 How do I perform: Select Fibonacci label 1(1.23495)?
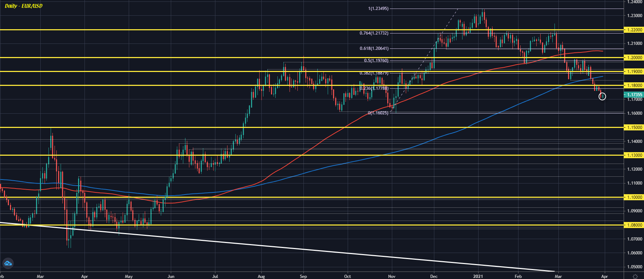[x=378, y=8]
